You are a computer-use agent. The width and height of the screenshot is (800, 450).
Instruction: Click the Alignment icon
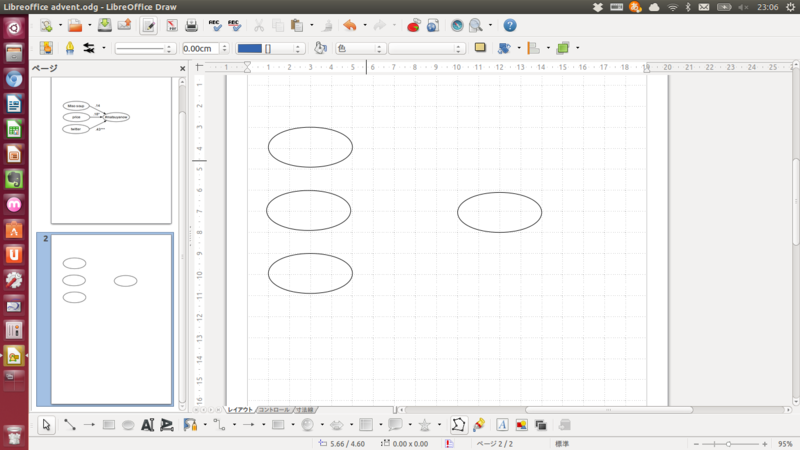click(x=533, y=48)
